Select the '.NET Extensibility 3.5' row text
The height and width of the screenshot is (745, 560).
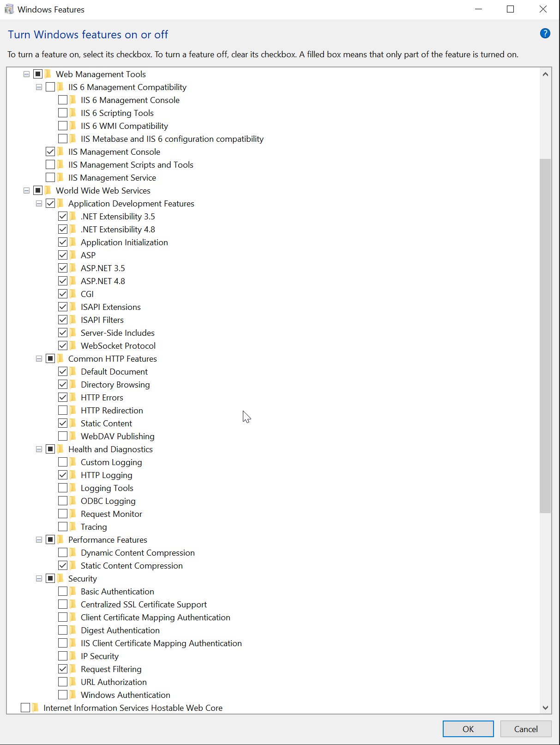pyautogui.click(x=118, y=216)
